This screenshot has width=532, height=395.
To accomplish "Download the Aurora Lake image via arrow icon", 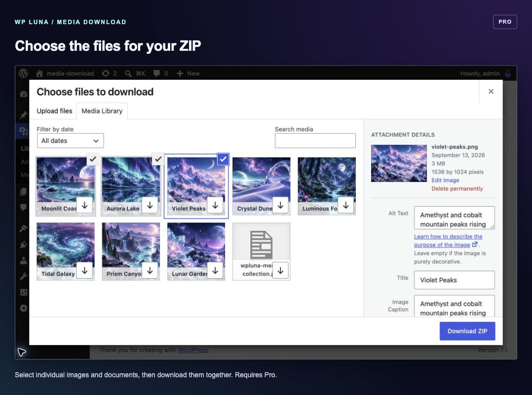I will pyautogui.click(x=150, y=205).
